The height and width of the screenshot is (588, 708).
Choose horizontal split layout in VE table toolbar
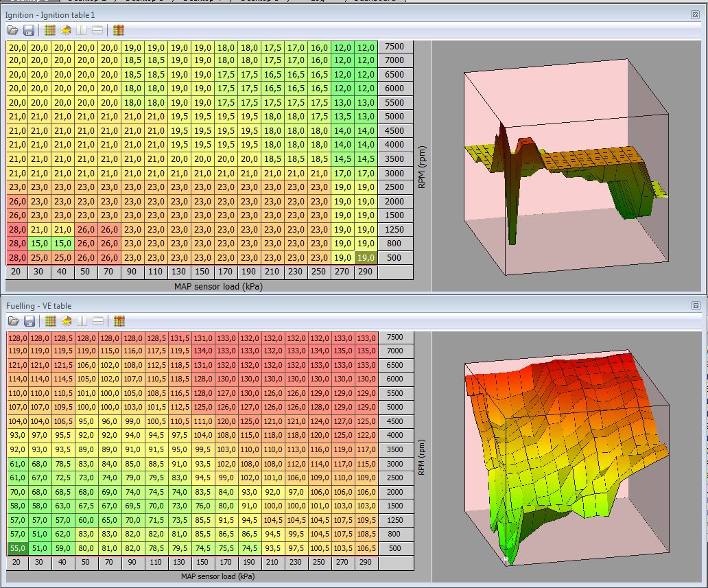pos(98,321)
